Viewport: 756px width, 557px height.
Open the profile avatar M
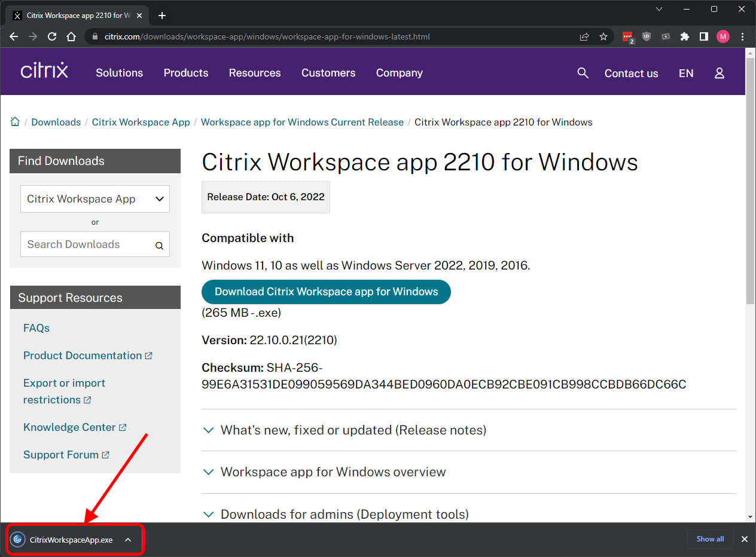(x=723, y=36)
